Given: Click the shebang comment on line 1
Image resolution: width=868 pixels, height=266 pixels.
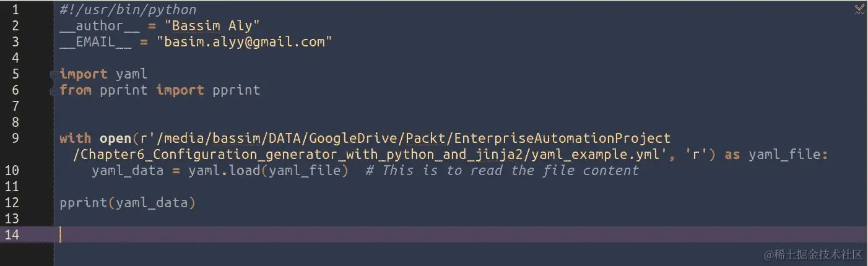Looking at the screenshot, I should (x=128, y=10).
